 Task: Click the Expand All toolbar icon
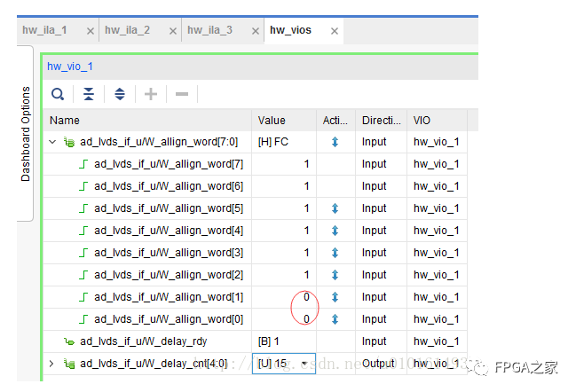[x=120, y=94]
